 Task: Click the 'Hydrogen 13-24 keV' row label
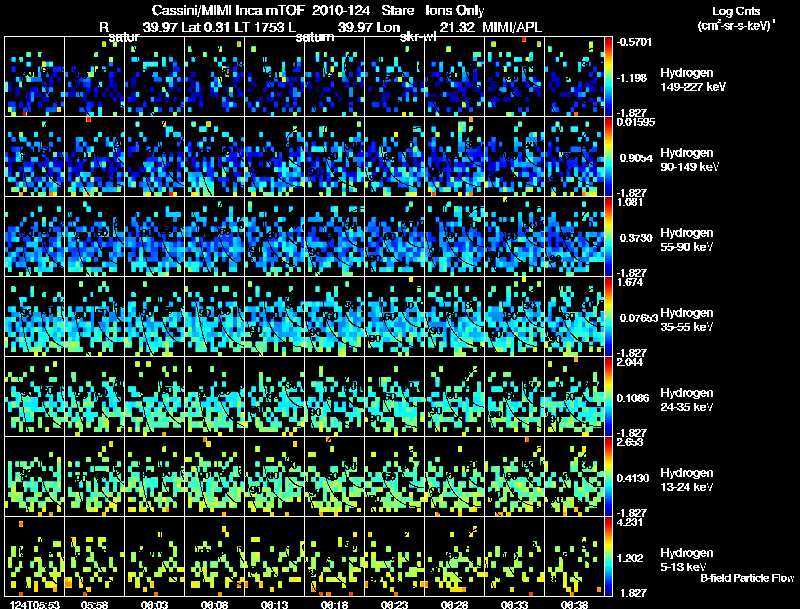click(686, 480)
